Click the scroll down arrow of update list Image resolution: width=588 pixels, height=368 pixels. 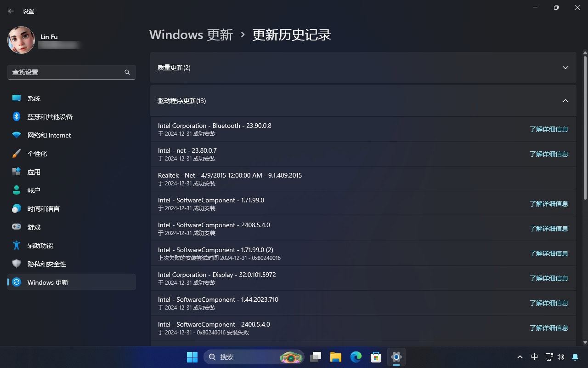585,342
